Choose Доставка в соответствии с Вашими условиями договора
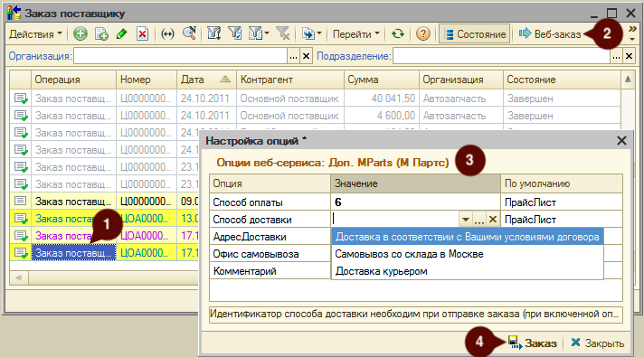Image resolution: width=644 pixels, height=357 pixels. (x=468, y=237)
